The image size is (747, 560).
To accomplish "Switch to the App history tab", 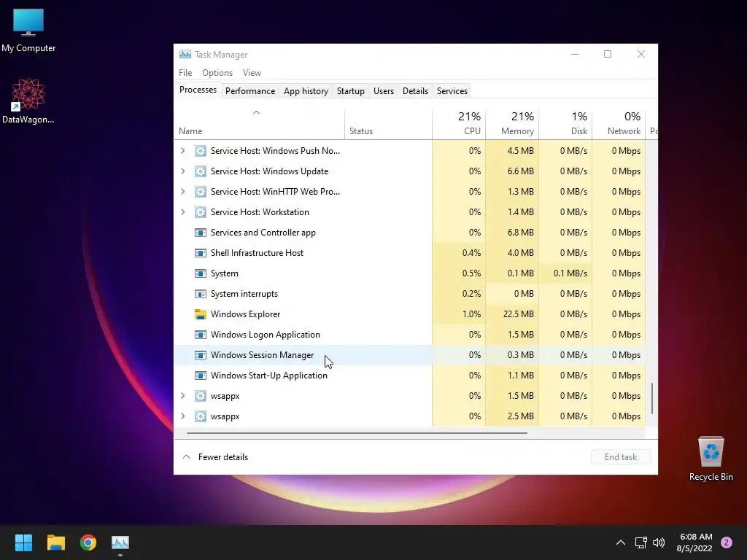I will pos(306,91).
